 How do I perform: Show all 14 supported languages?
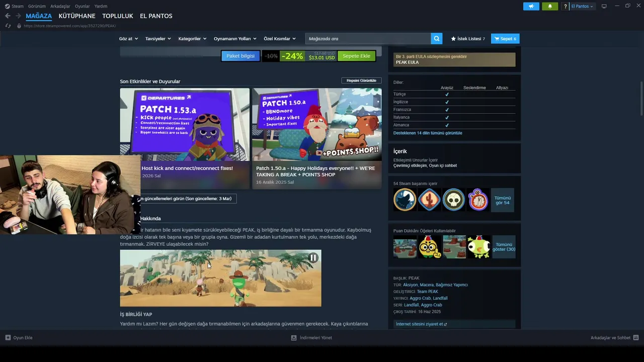(428, 133)
